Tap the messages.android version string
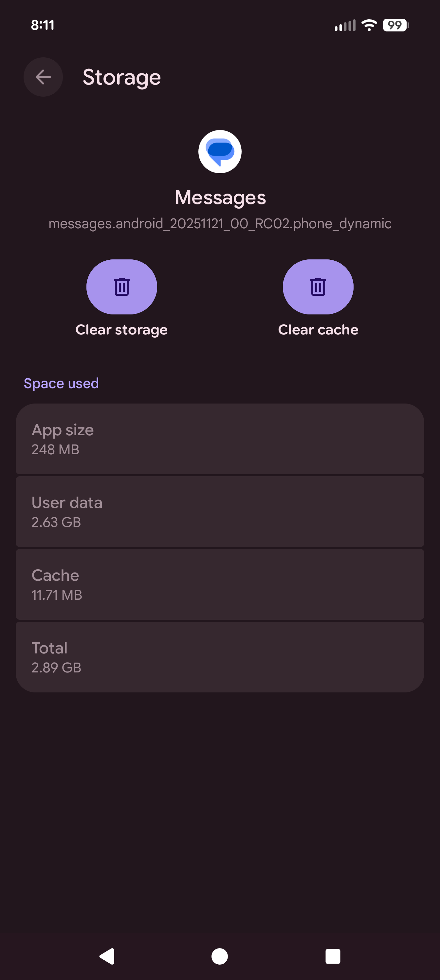Viewport: 440px width, 980px height. (220, 224)
